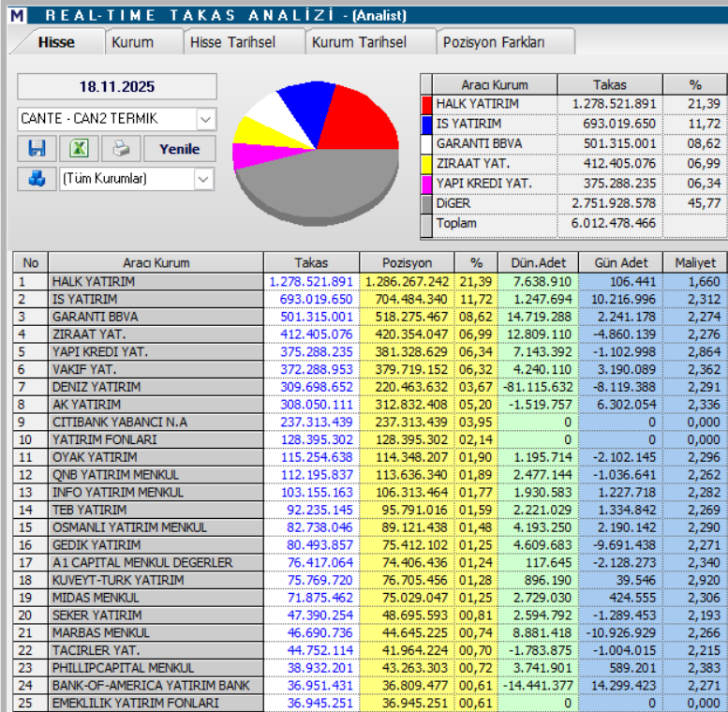Screen dimensions: 728x712
Task: Click the MIDAS MENKUL row
Action: pos(369,598)
